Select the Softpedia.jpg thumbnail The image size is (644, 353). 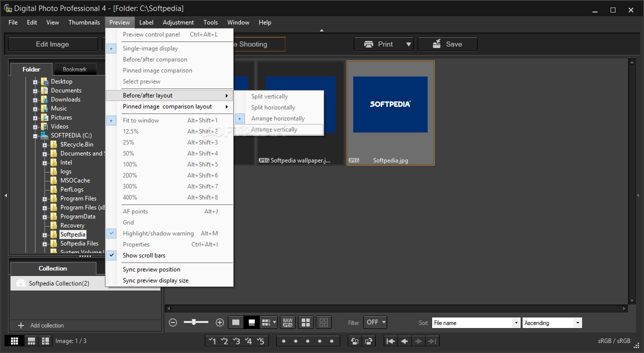(391, 113)
